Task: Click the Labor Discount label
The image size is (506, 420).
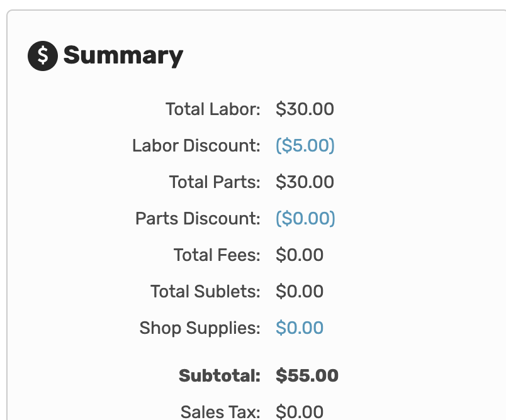Action: click(196, 145)
